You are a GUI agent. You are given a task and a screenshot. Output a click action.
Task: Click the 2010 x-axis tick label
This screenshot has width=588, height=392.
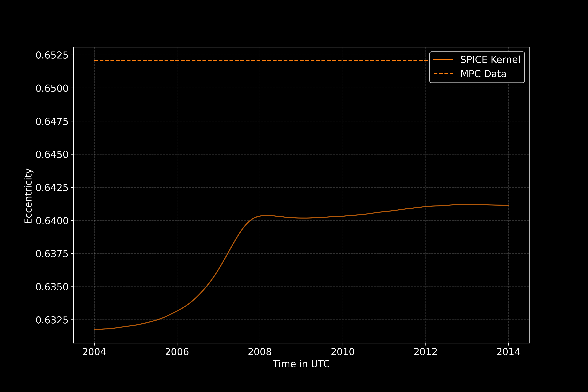tap(343, 352)
